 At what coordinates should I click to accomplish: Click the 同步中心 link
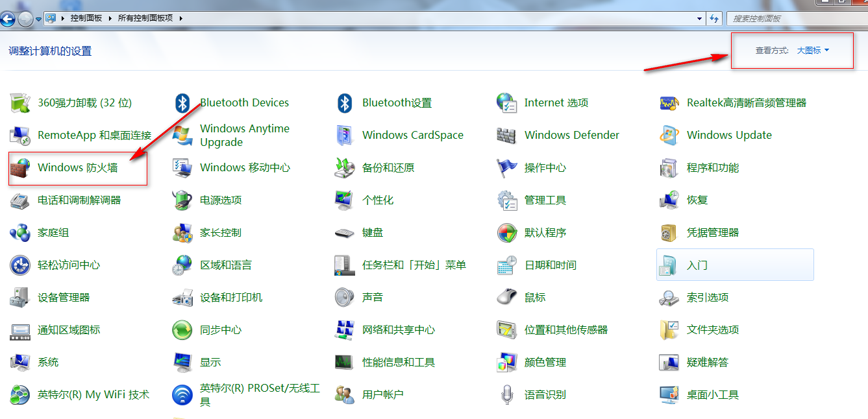[221, 329]
